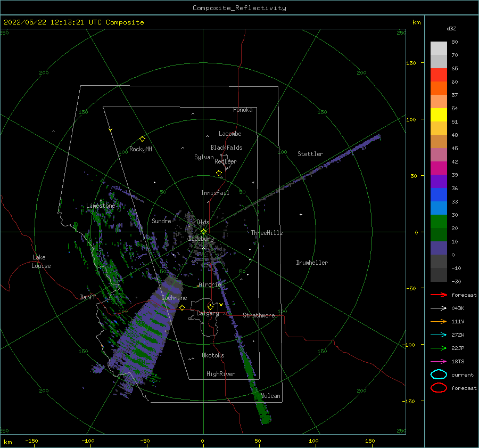The width and height of the screenshot is (479, 448).
Task: Click the Sylvan label
Action: point(204,157)
